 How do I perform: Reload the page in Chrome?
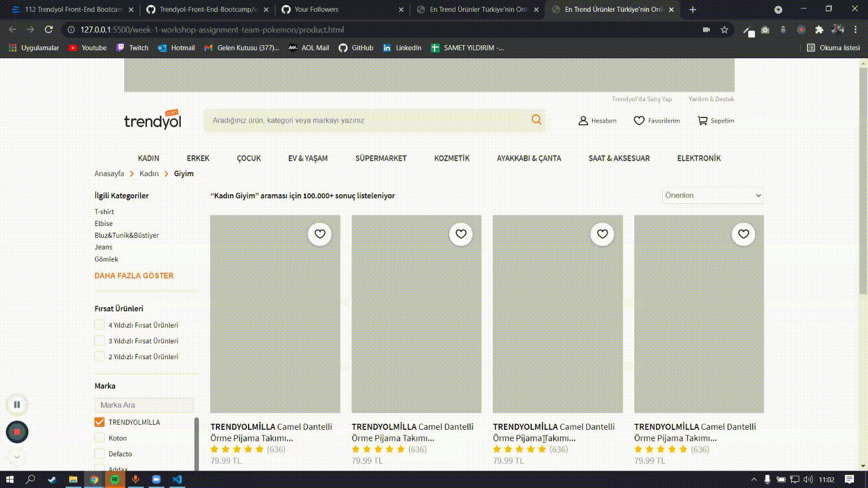tap(49, 29)
